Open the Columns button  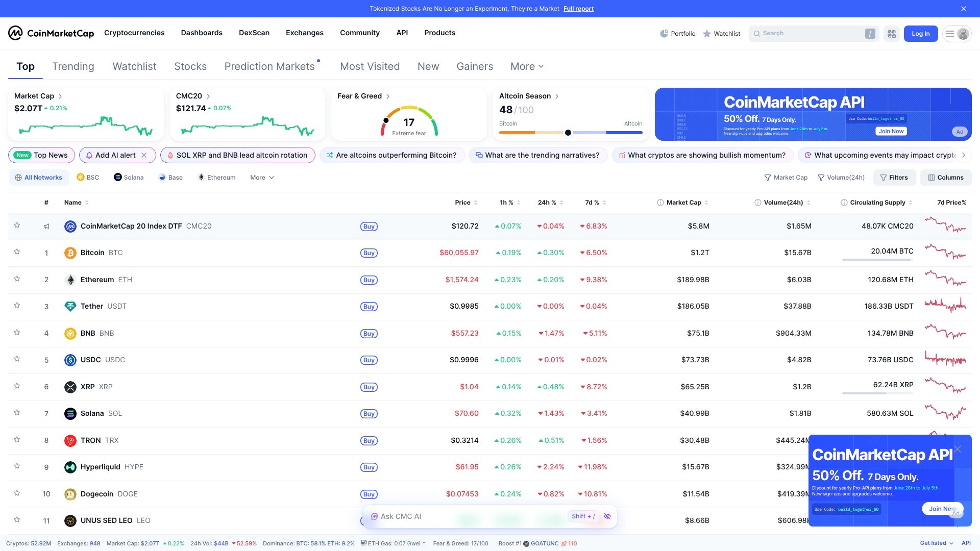pos(946,178)
